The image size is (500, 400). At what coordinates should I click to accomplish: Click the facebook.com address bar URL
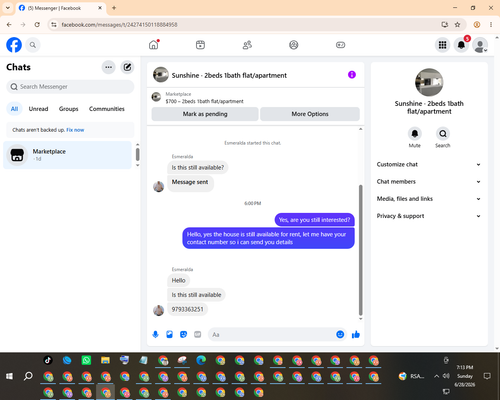click(x=119, y=25)
